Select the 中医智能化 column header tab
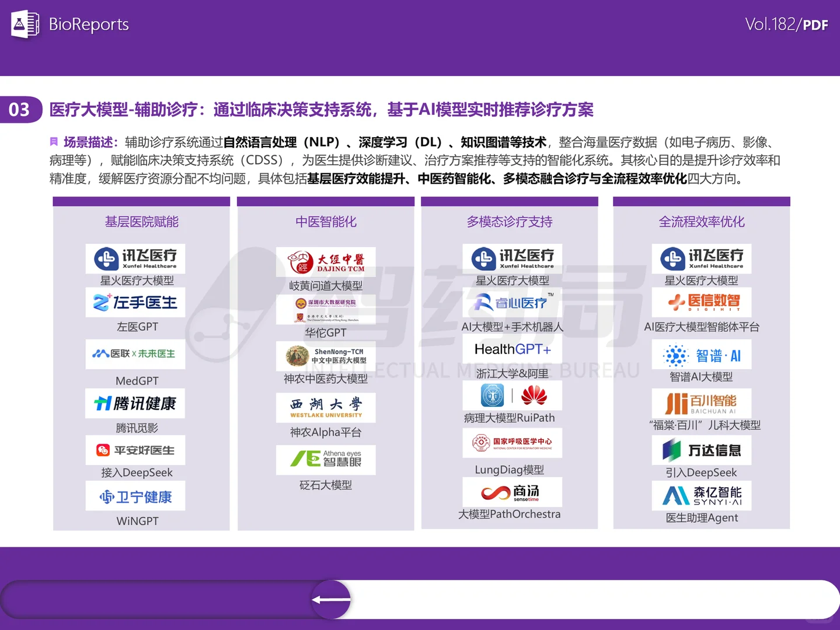The width and height of the screenshot is (840, 630). [325, 222]
